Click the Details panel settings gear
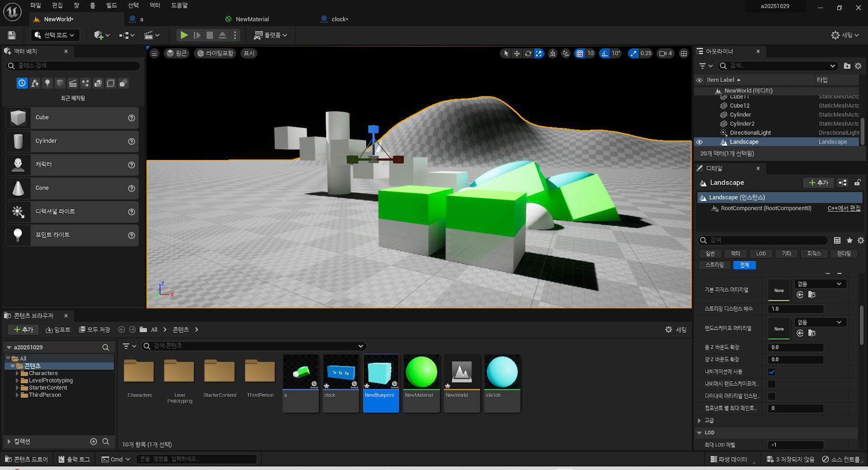The width and height of the screenshot is (868, 470). pyautogui.click(x=860, y=240)
